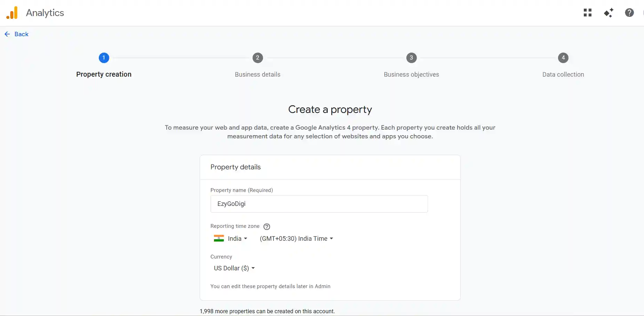
Task: Open the organization switcher grid icon
Action: tap(588, 13)
